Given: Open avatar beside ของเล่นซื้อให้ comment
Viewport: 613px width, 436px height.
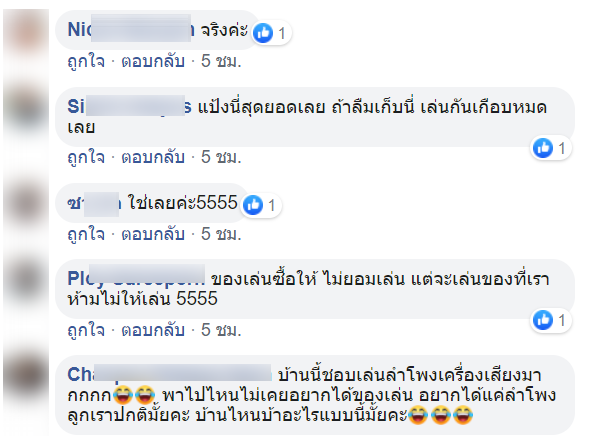Looking at the screenshot, I should 26,280.
